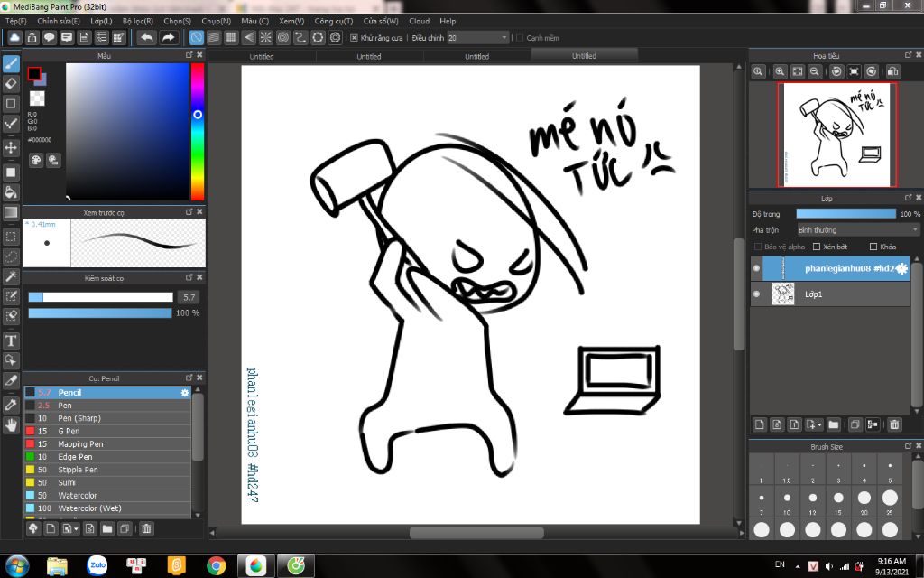
Task: Delete layer with trash icon in layer panel
Action: 894,424
